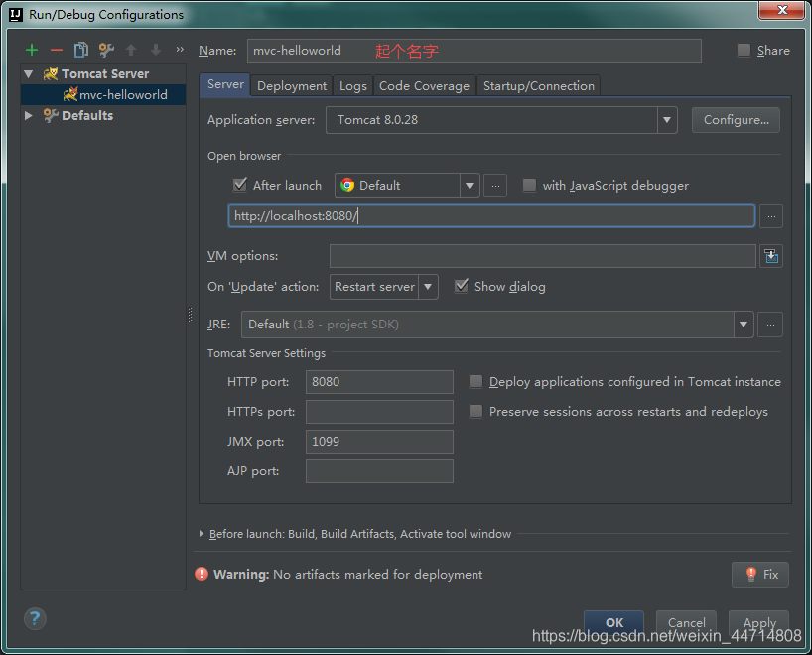Open the edit defaults wrench icon

(106, 50)
